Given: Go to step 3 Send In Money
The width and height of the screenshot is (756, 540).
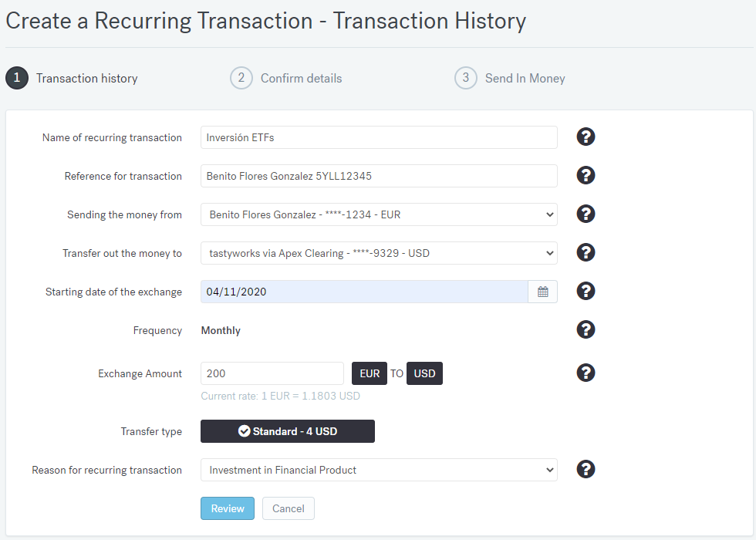Looking at the screenshot, I should 510,78.
